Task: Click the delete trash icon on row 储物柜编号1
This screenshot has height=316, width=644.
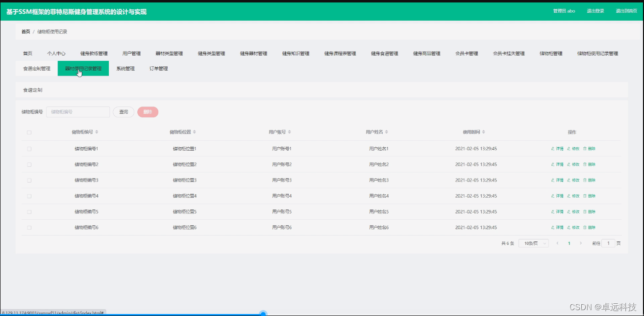Action: (x=584, y=148)
